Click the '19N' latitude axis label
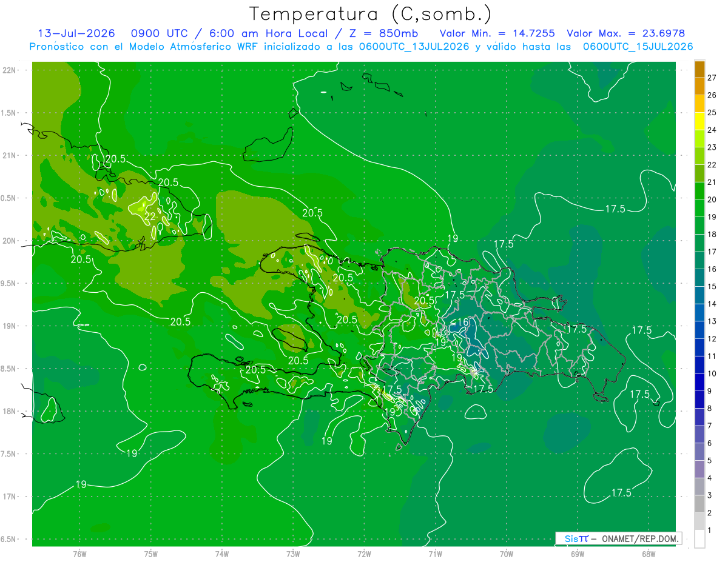728x562 pixels. tap(9, 326)
